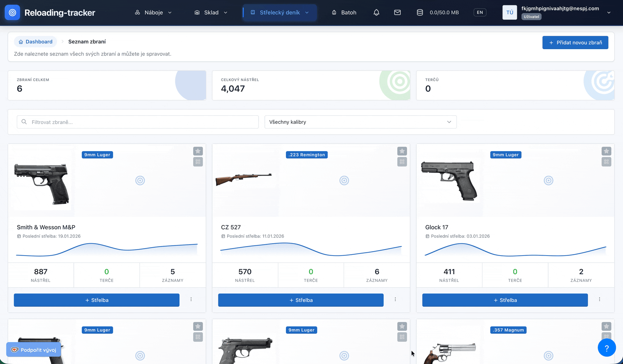Screen dimensions: 623x364
Task: Click the Filtrovat zbraně search field
Action: point(138,122)
